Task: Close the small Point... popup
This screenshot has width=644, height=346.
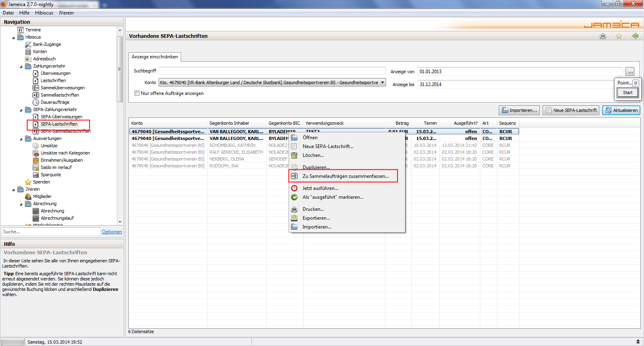Action: [x=636, y=83]
